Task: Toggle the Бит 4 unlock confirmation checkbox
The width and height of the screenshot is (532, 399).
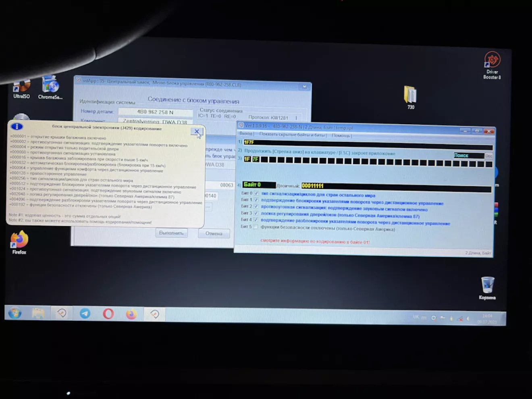Action: tap(256, 220)
